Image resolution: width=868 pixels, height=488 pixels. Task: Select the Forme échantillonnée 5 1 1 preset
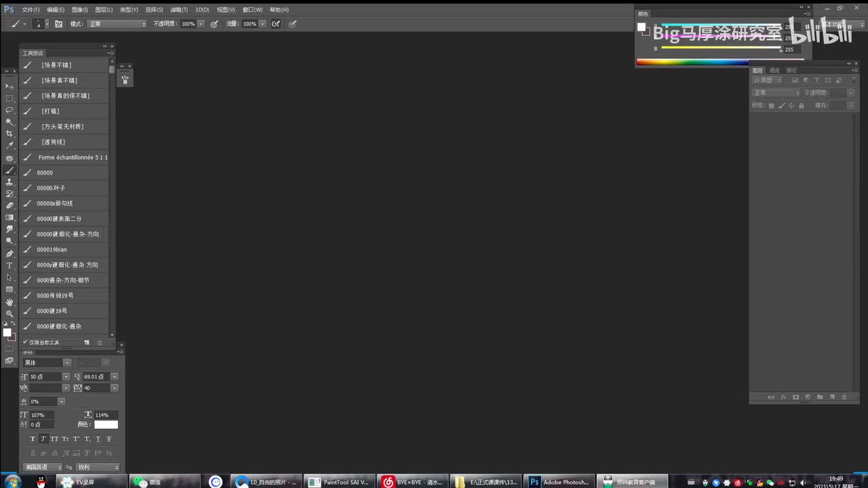pyautogui.click(x=64, y=157)
